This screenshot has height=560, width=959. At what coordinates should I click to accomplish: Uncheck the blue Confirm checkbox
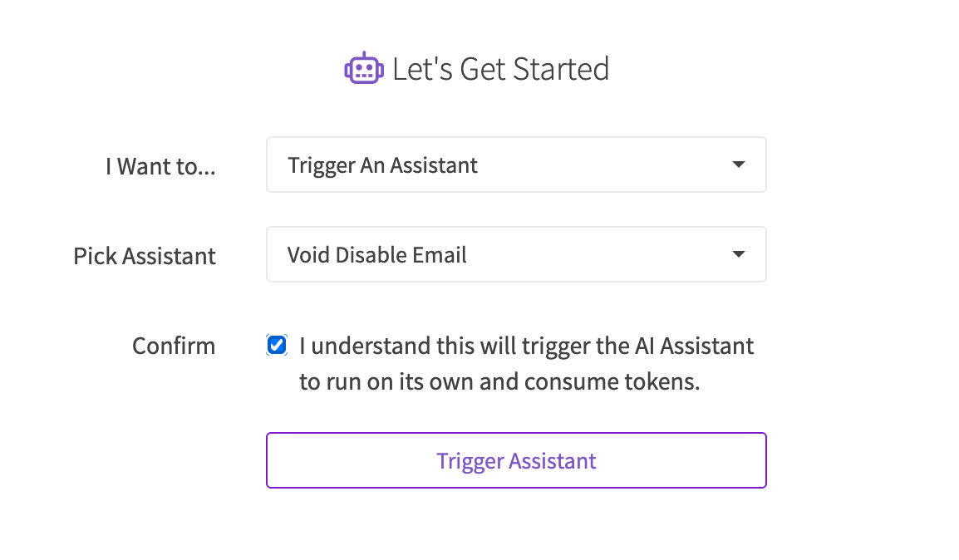pyautogui.click(x=277, y=345)
